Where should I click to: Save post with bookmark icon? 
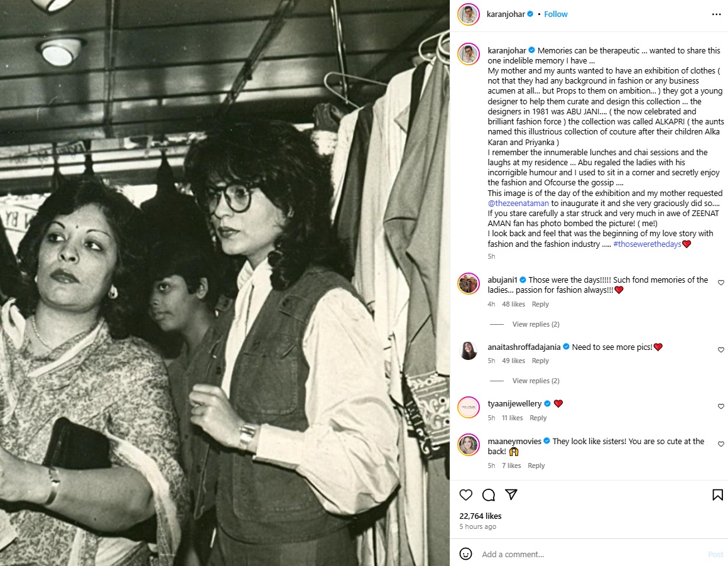[x=717, y=495]
